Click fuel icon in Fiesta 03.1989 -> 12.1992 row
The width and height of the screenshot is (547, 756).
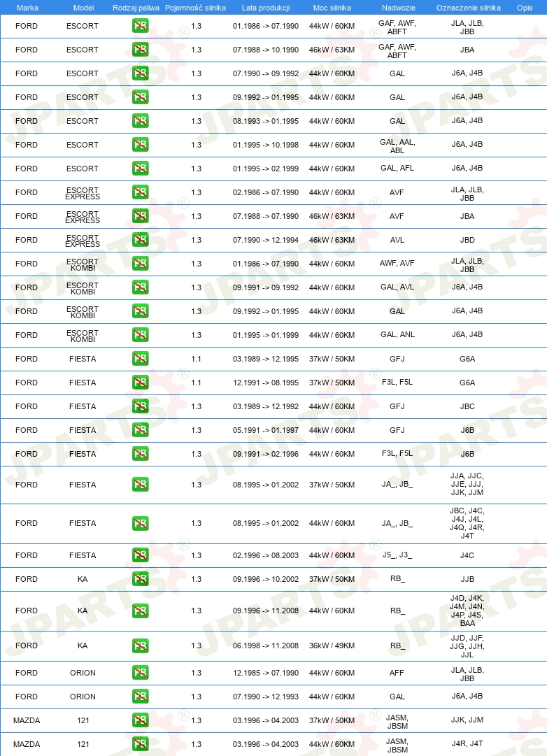(141, 406)
